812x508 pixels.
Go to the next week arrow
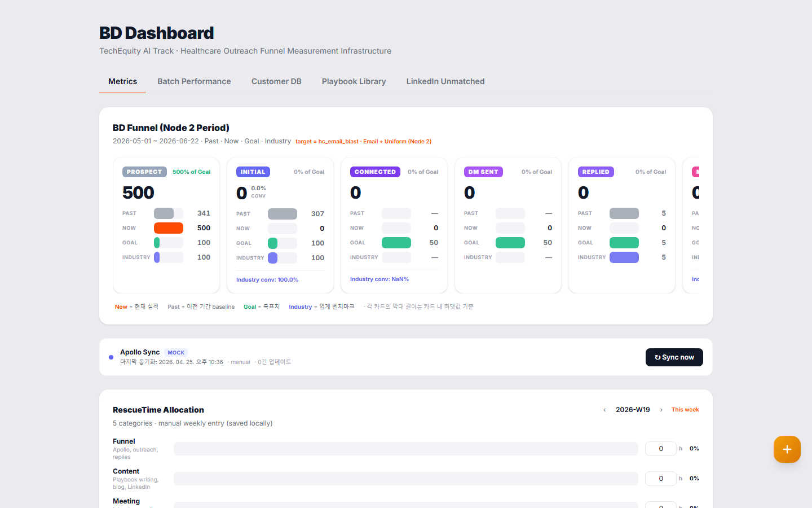coord(661,410)
